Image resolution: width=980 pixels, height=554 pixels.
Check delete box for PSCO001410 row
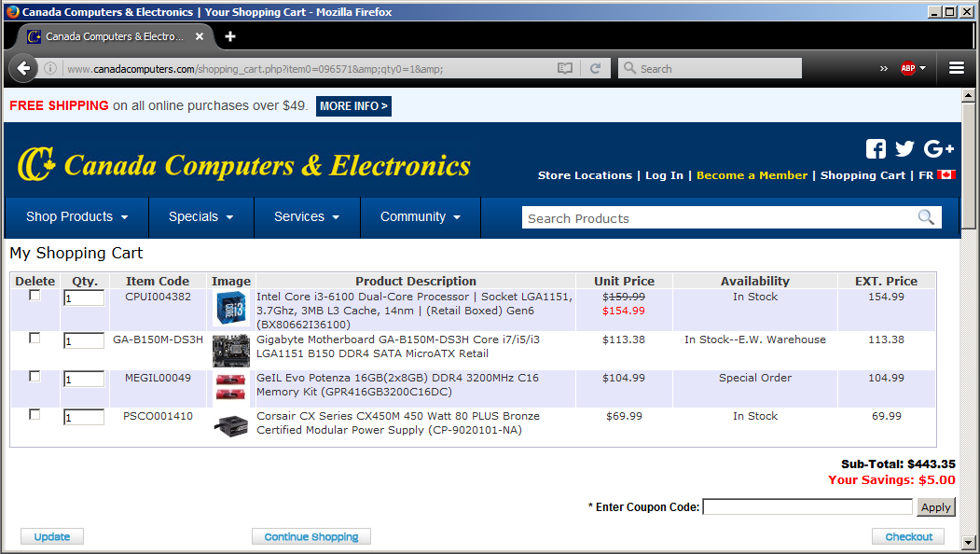pyautogui.click(x=35, y=414)
